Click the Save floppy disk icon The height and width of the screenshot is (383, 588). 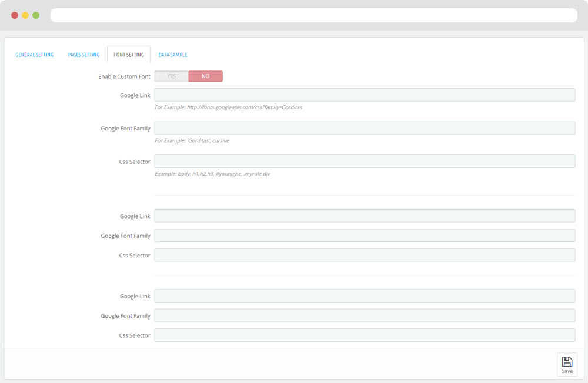coord(567,362)
